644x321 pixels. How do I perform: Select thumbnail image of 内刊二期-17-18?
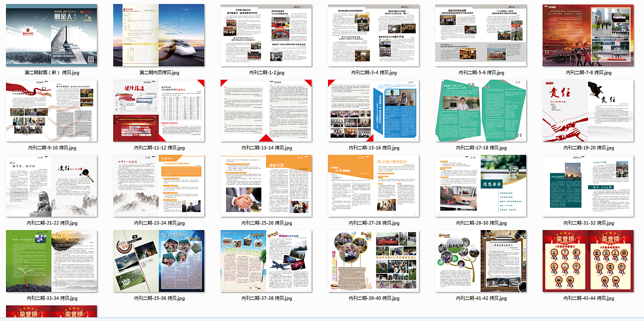[480, 111]
